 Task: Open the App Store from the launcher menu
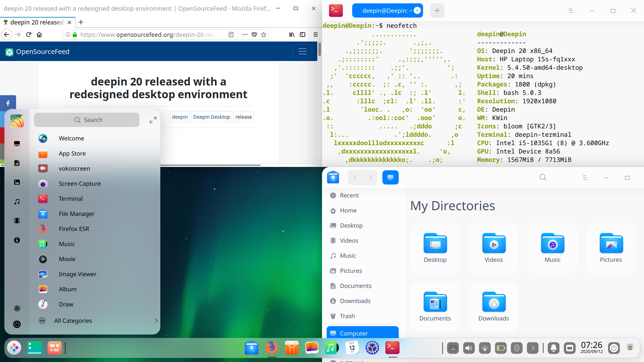click(x=72, y=153)
